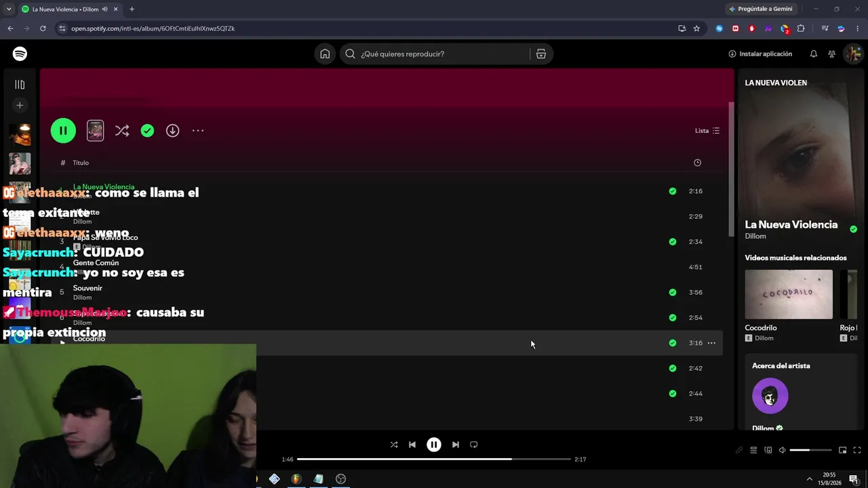
Task: Open the Chrome tab search dropdown arrow
Action: coord(9,9)
